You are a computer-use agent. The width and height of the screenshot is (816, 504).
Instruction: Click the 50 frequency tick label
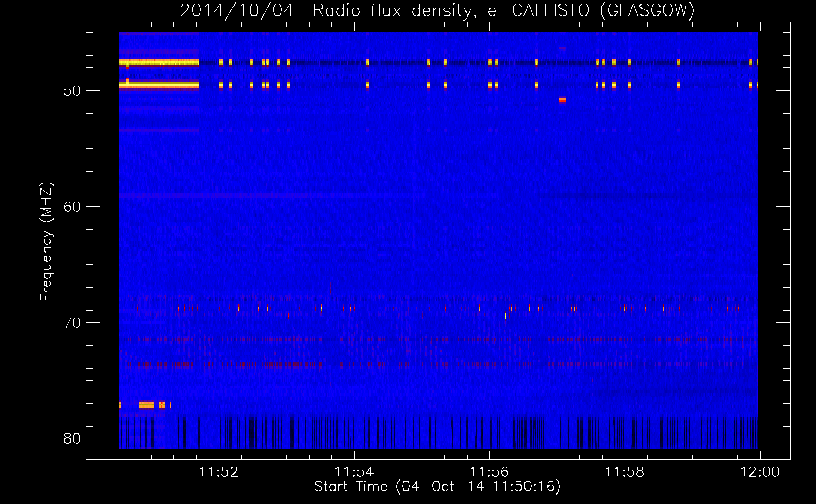[x=72, y=91]
